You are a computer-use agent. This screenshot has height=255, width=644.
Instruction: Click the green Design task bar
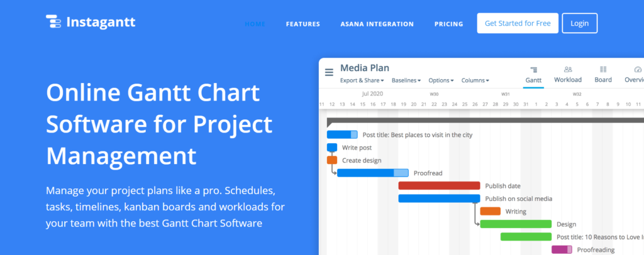[x=516, y=224]
